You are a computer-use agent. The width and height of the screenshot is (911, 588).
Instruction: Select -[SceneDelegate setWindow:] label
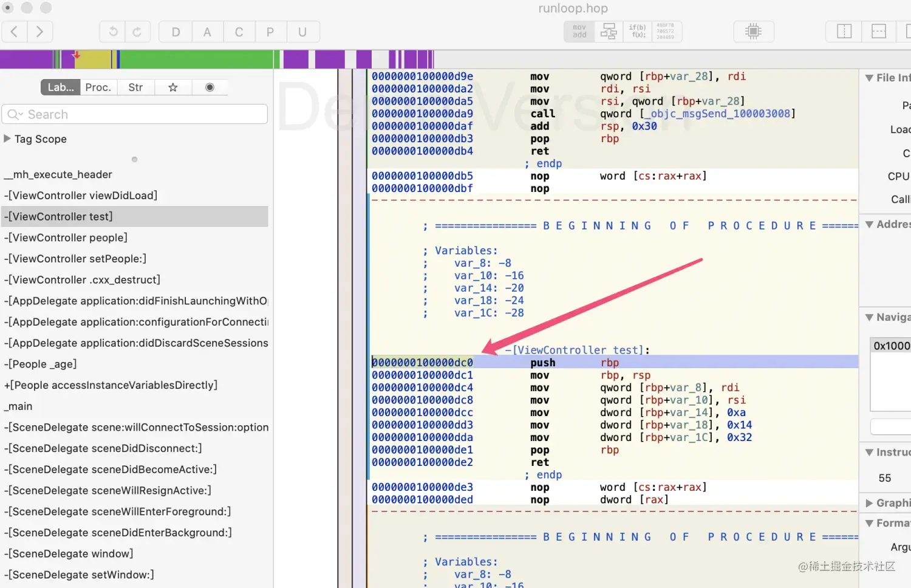pyautogui.click(x=134, y=575)
